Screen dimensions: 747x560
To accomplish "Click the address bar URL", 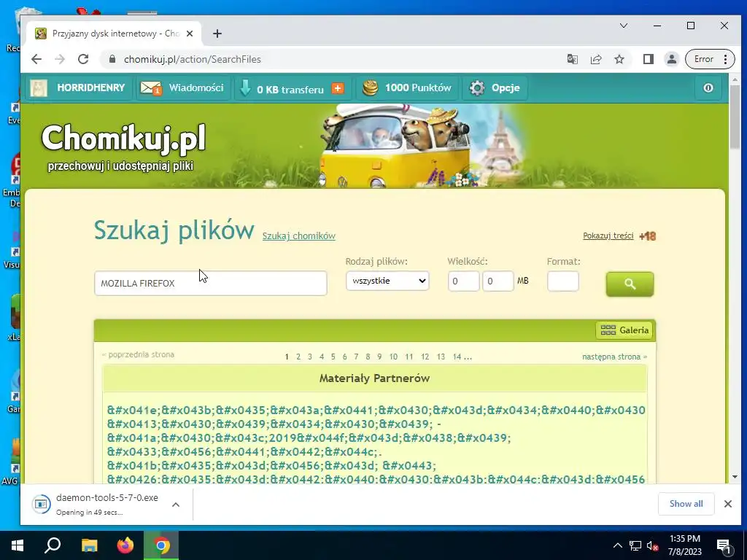I will (193, 60).
